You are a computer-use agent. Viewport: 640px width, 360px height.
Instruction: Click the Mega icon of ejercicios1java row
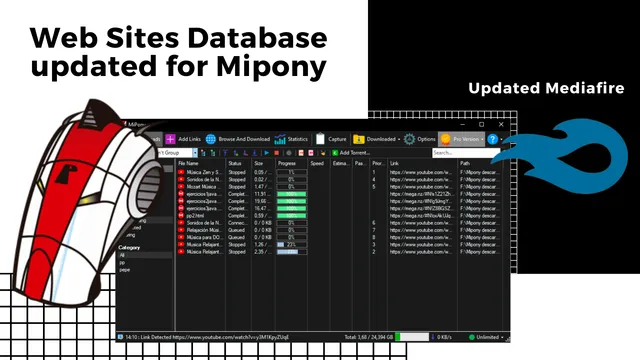pyautogui.click(x=181, y=194)
